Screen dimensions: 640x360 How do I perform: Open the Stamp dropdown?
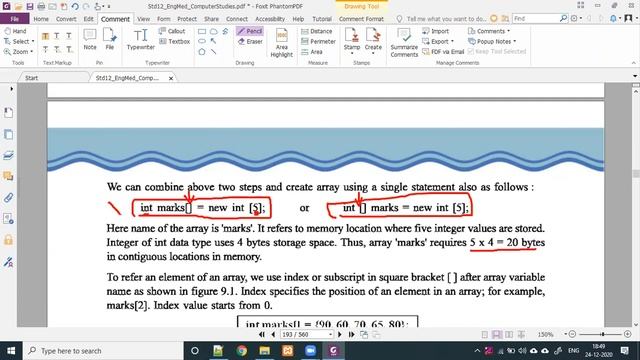pyautogui.click(x=352, y=53)
